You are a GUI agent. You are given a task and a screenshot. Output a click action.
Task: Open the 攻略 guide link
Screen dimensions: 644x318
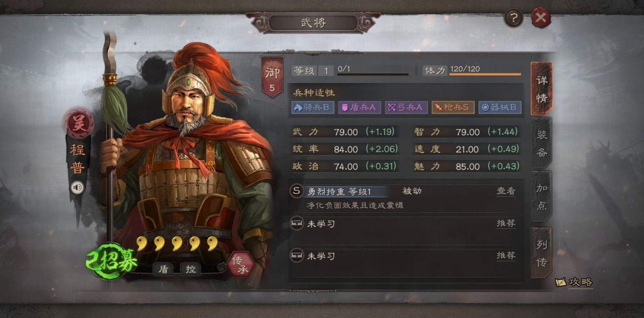(574, 282)
